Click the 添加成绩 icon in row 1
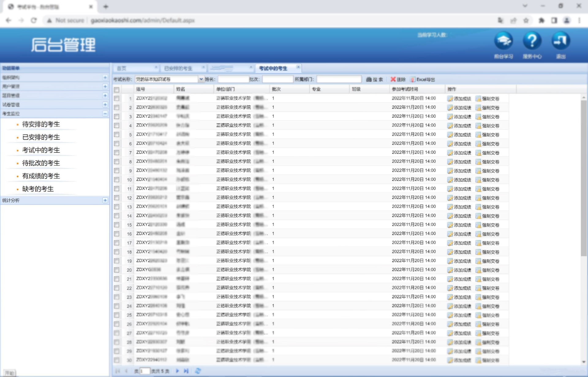This screenshot has width=588, height=377. (450, 99)
